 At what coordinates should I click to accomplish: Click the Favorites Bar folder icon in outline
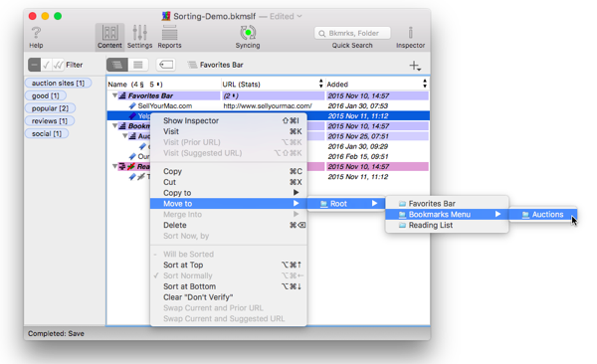122,95
